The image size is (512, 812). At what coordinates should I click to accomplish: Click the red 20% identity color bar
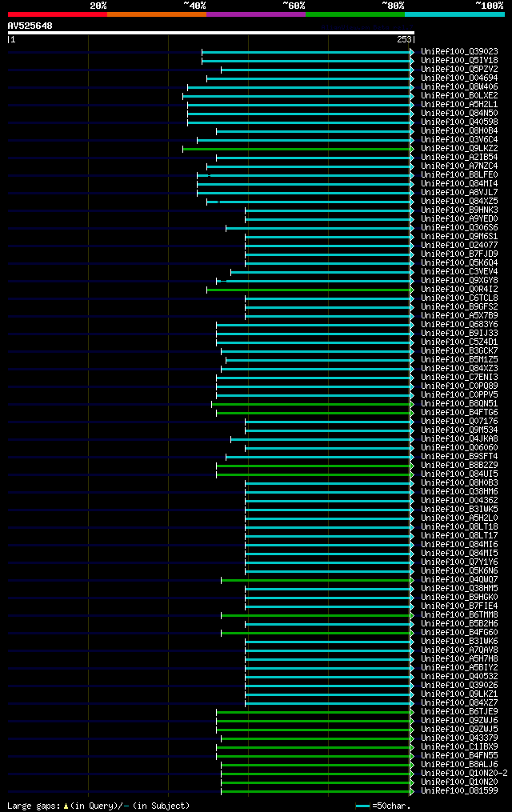click(58, 14)
